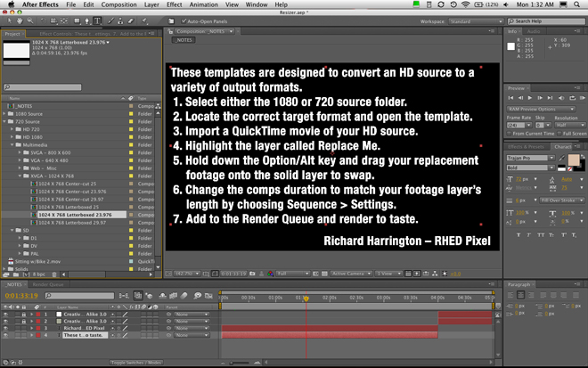
Task: Select the Rotation tool in toolbar
Action: pos(44,21)
